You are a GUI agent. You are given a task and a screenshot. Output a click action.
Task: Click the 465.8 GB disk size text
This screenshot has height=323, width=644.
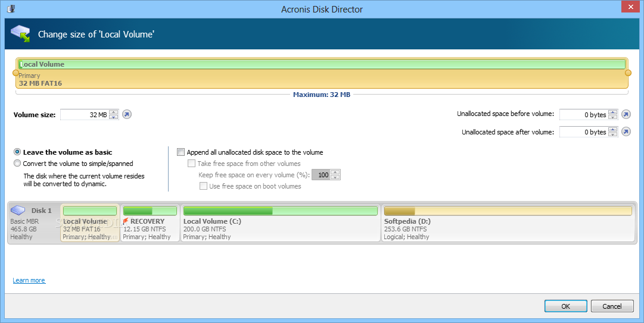23,229
